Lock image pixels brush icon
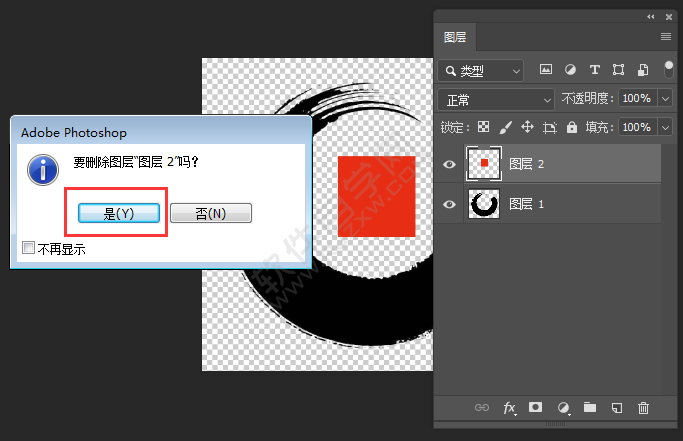 pyautogui.click(x=505, y=127)
